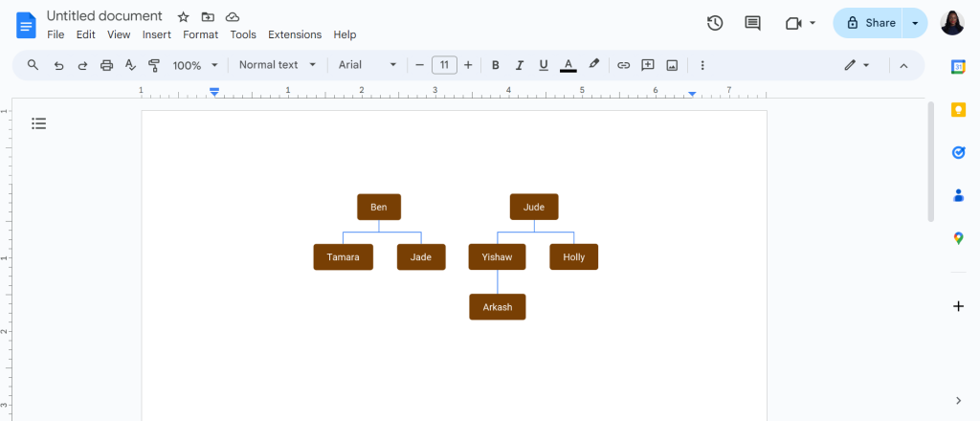Click the print icon in toolbar
Screen dimensions: 980x421
pyautogui.click(x=107, y=65)
